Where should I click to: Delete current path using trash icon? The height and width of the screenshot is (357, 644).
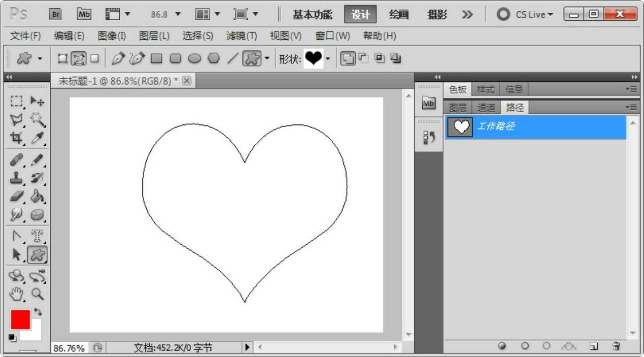[x=616, y=346]
